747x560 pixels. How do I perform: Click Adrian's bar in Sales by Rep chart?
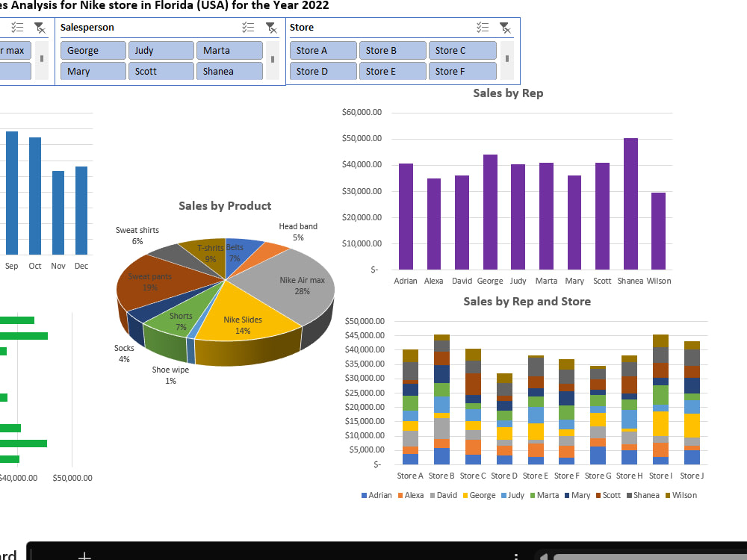coord(406,217)
